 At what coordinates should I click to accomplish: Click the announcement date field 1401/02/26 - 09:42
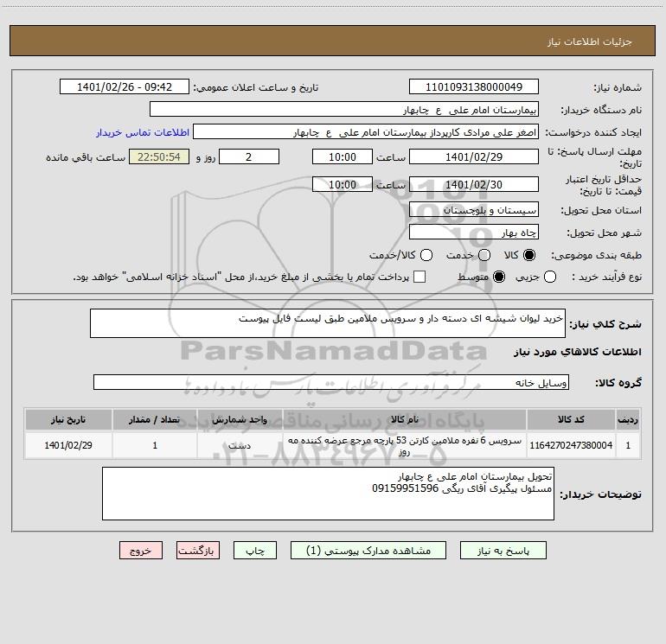click(125, 86)
